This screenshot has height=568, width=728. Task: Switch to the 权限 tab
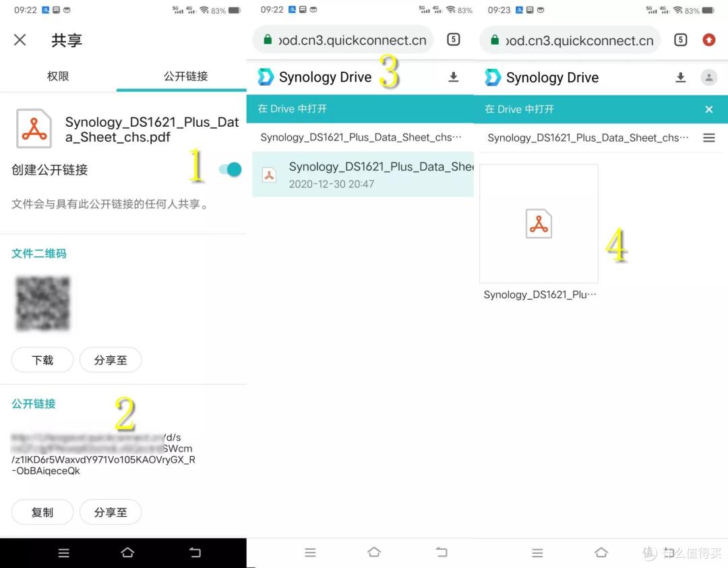58,76
